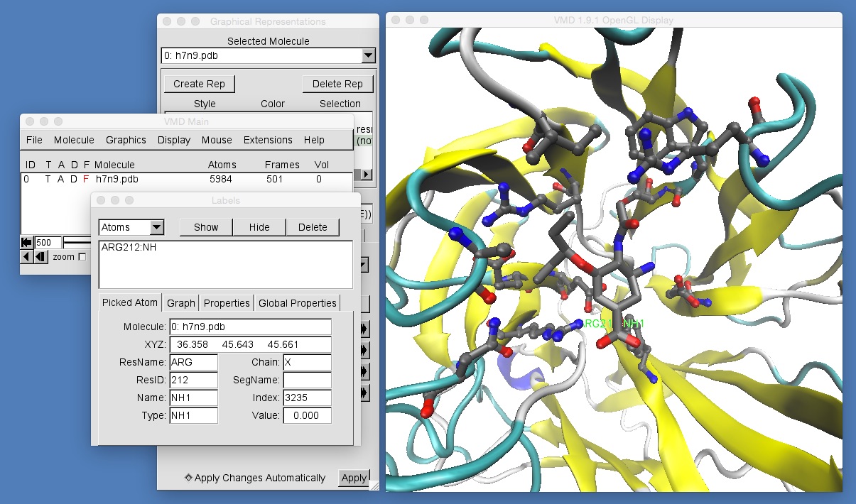
Task: Click the play reverse arrow icon
Action: pos(27,256)
